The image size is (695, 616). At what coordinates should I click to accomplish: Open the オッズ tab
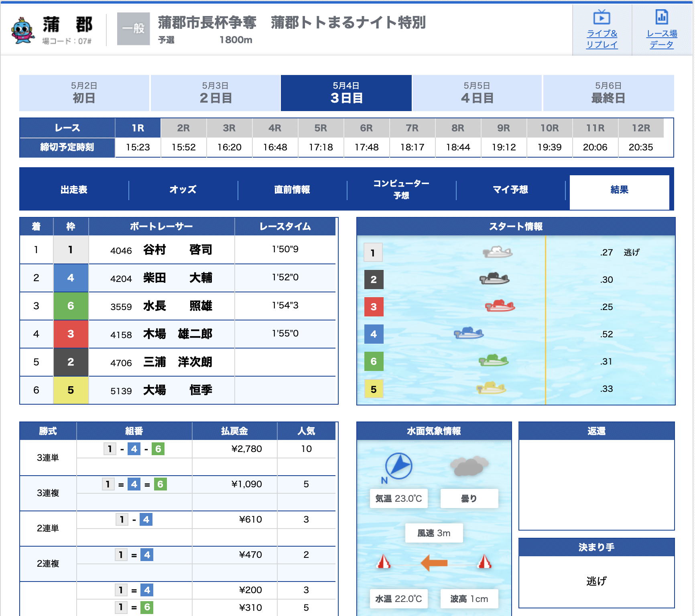(183, 190)
